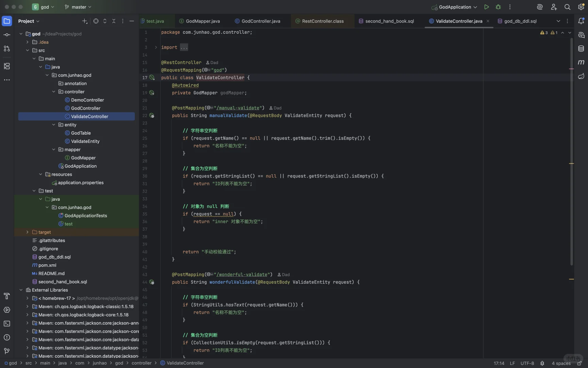Open Project view mode dropdown

pos(29,21)
